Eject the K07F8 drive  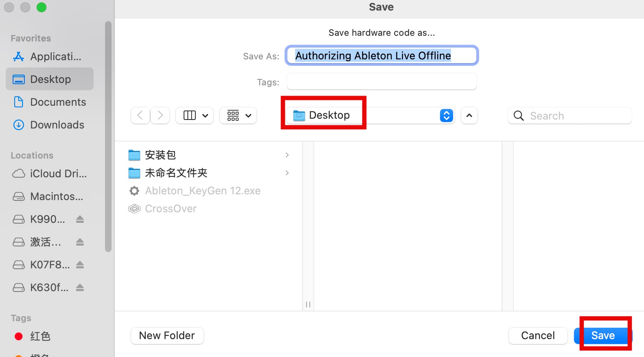(80, 265)
